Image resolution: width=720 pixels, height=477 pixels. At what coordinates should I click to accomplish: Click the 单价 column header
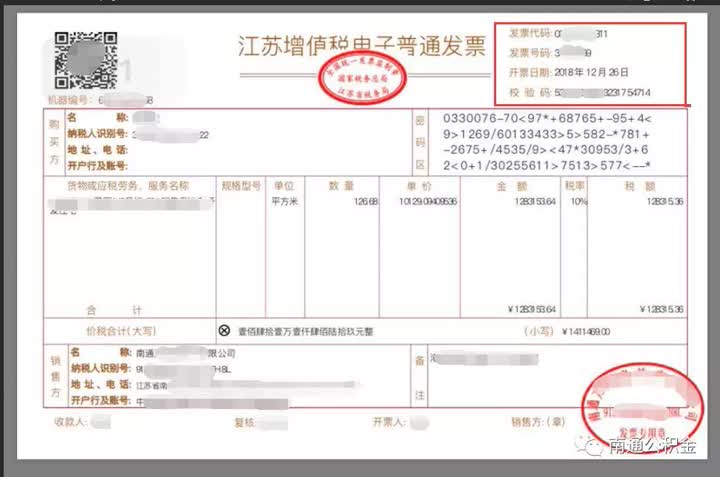419,186
